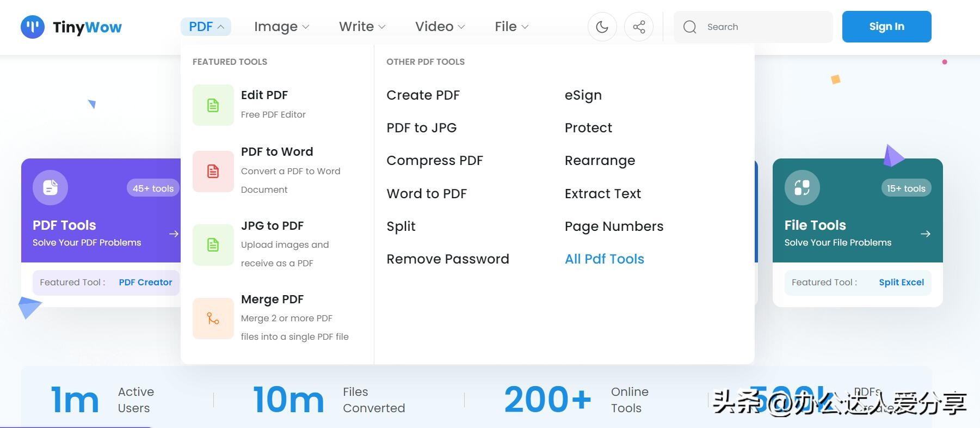
Task: Expand the File dropdown menu
Action: click(x=511, y=27)
